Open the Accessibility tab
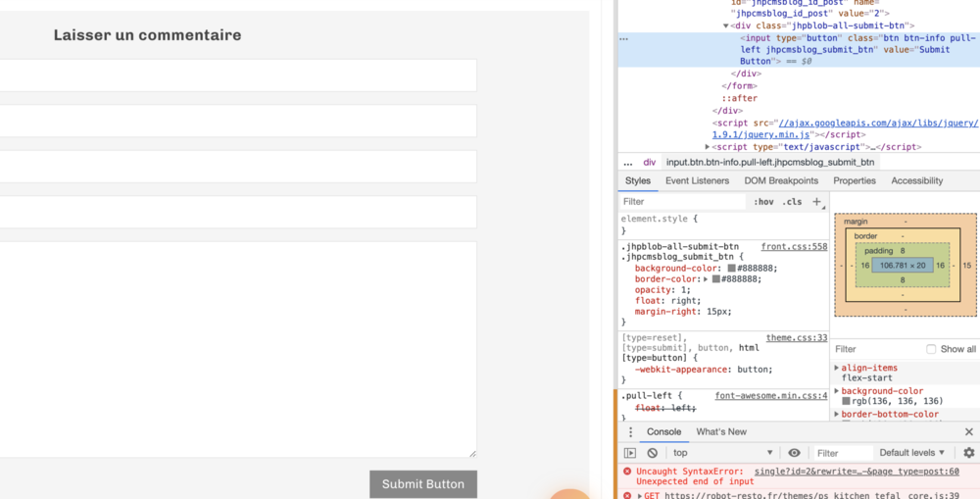This screenshot has width=980, height=499. (916, 180)
